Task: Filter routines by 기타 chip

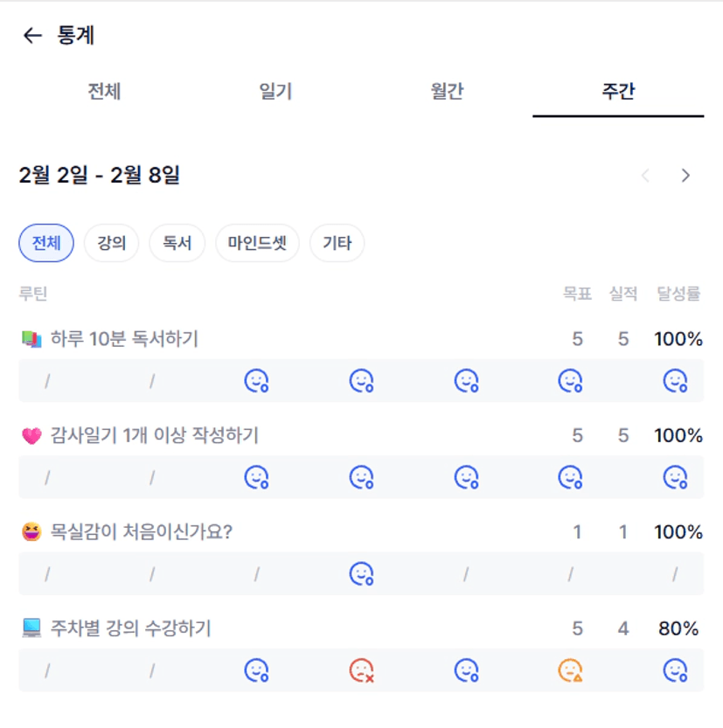Action: pyautogui.click(x=337, y=243)
